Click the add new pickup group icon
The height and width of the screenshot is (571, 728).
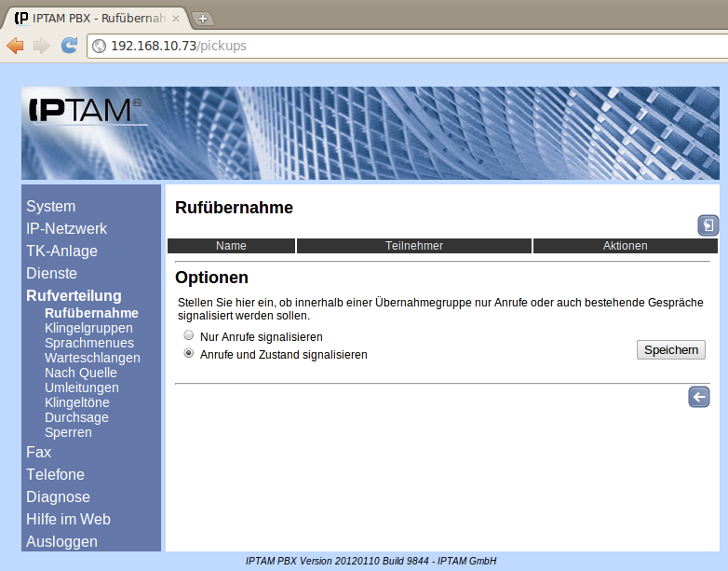click(708, 225)
